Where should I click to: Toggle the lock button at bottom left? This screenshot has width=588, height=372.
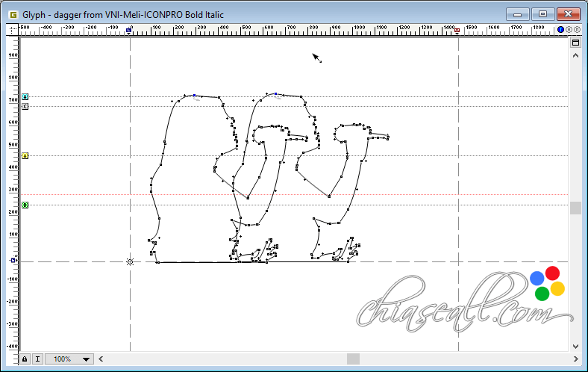[x=25, y=359]
